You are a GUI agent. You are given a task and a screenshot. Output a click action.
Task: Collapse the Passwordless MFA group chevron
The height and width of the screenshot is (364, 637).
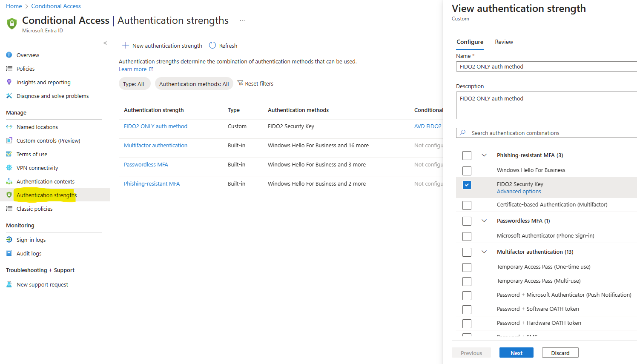484,221
